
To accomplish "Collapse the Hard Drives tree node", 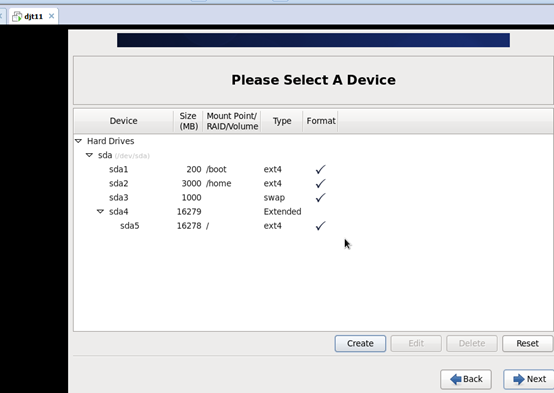I will 78,141.
